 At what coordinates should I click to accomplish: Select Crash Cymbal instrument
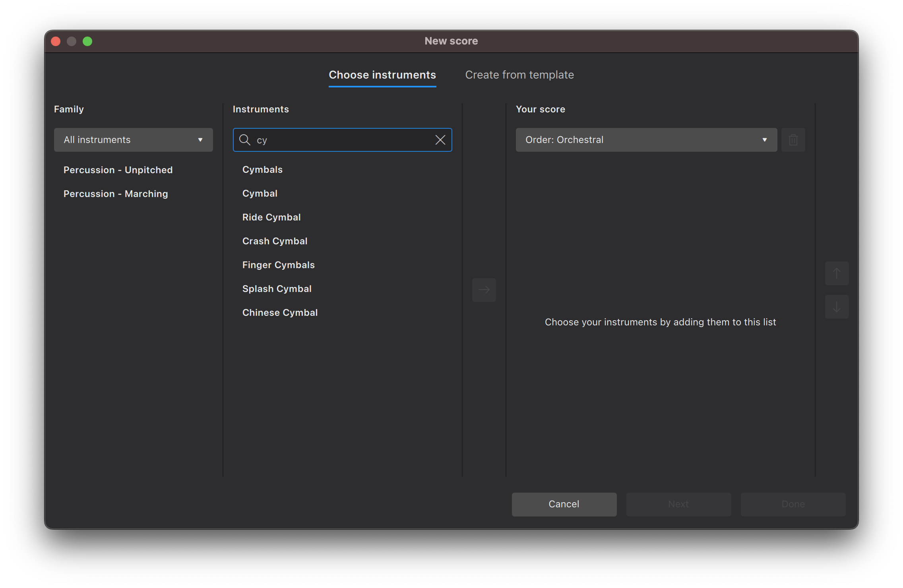click(275, 241)
